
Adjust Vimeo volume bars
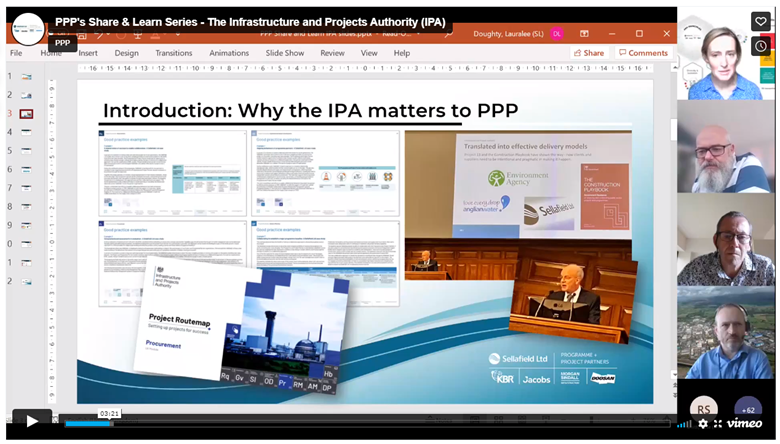coord(684,424)
